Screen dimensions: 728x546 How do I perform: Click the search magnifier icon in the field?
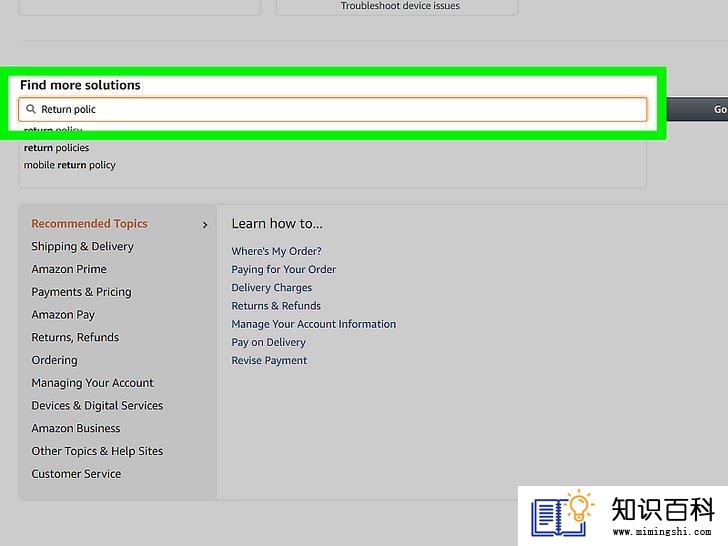(x=31, y=109)
